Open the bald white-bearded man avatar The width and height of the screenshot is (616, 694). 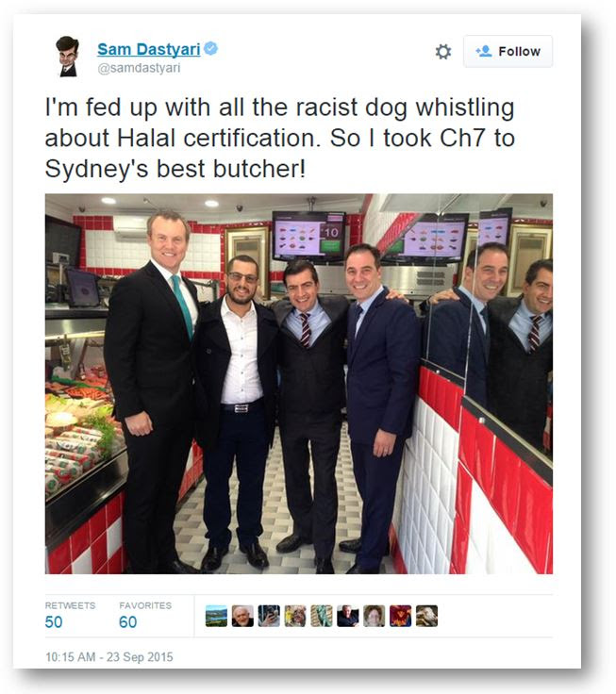tap(242, 616)
